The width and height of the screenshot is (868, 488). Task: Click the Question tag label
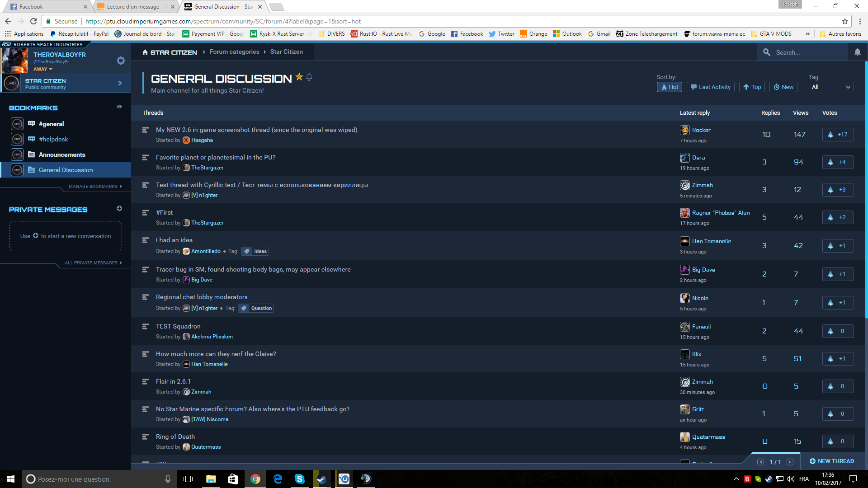click(256, 308)
